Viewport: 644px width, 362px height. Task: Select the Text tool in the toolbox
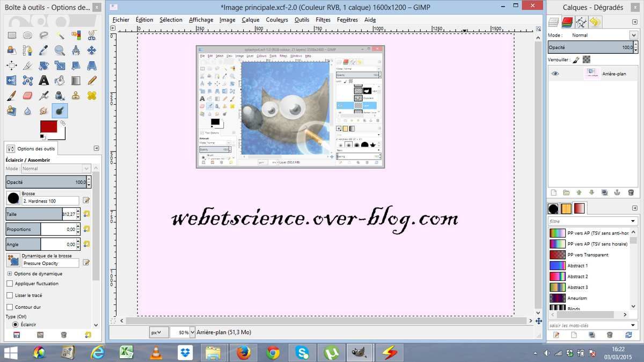[44, 81]
